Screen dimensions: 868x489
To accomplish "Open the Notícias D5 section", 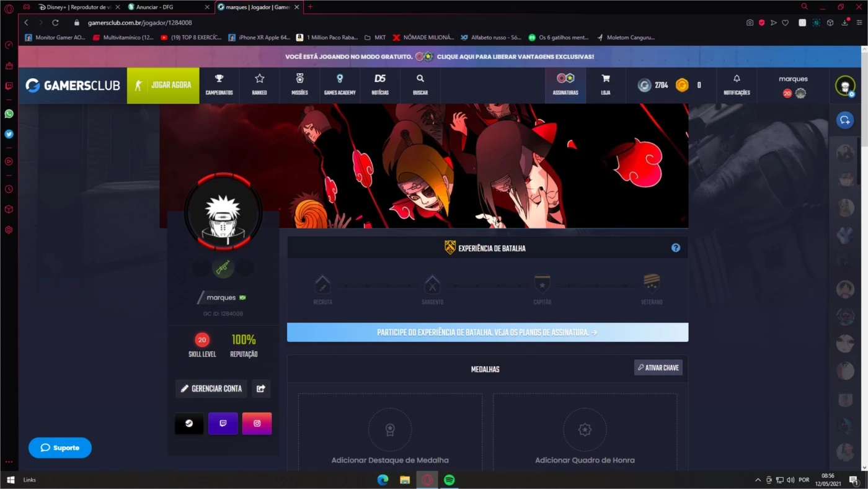I will coord(380,85).
